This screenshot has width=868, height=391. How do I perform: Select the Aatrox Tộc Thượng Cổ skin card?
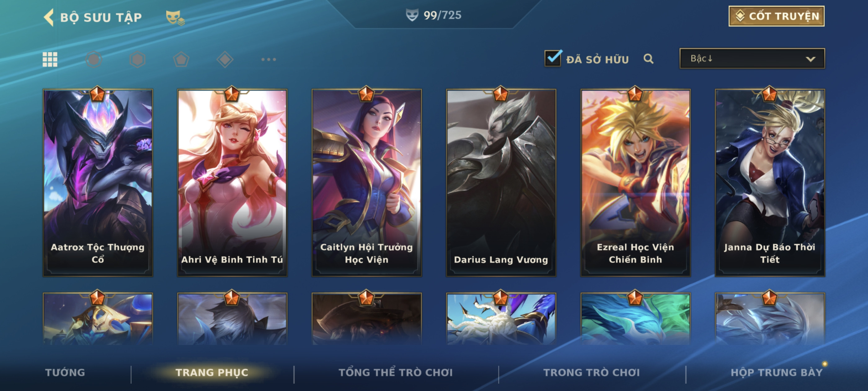[98, 182]
